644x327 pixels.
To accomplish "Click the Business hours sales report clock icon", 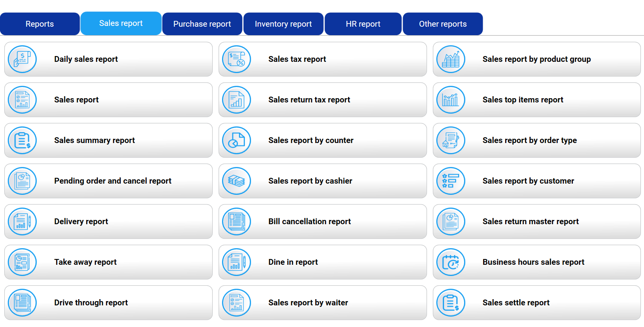I will [x=451, y=262].
